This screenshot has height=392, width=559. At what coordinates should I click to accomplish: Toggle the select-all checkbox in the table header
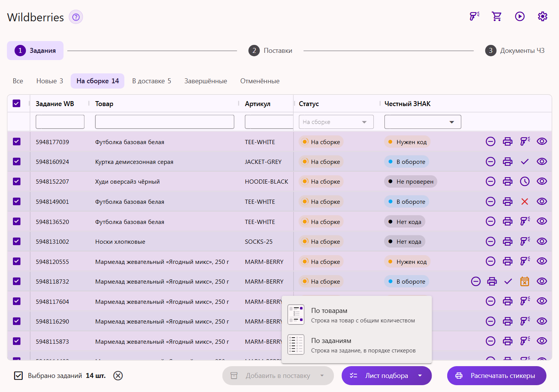pos(17,103)
